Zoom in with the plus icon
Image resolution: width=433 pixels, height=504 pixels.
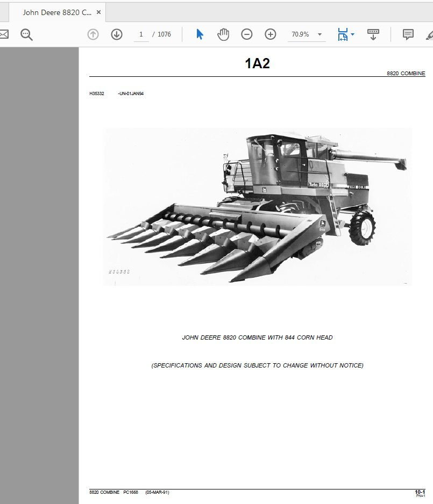point(270,34)
